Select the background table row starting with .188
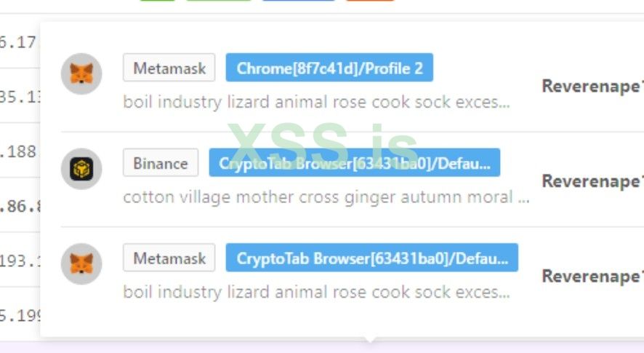The height and width of the screenshot is (353, 644). point(20,151)
